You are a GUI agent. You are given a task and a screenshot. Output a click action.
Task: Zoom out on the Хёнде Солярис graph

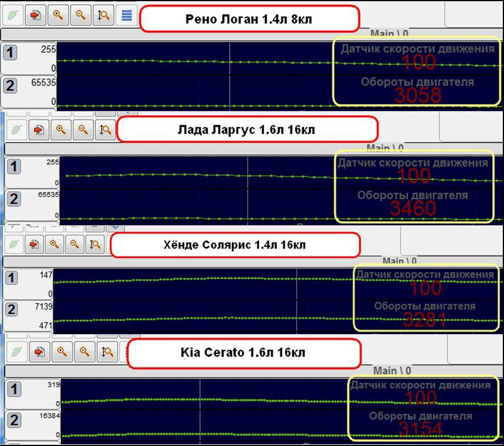[x=75, y=244]
